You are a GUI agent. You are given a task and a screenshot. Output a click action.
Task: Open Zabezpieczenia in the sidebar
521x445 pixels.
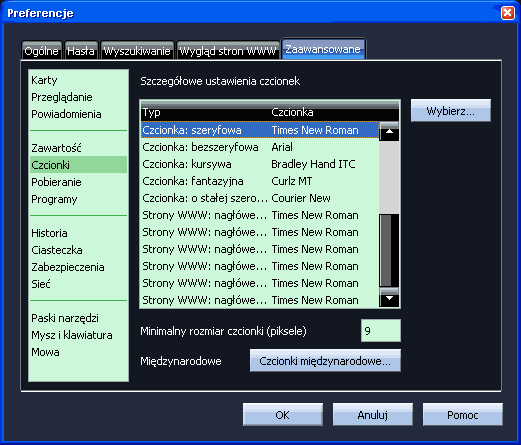(78, 267)
